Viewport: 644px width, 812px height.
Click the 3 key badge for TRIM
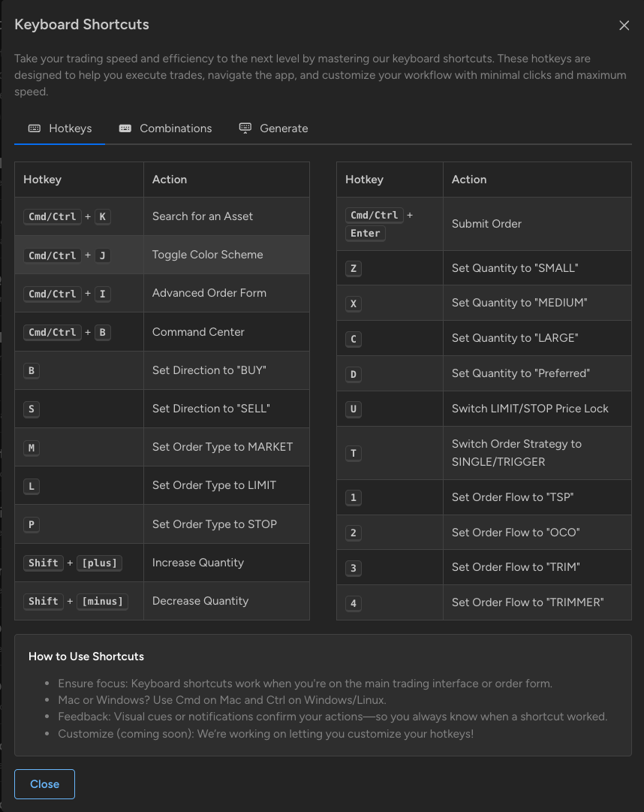pyautogui.click(x=354, y=568)
